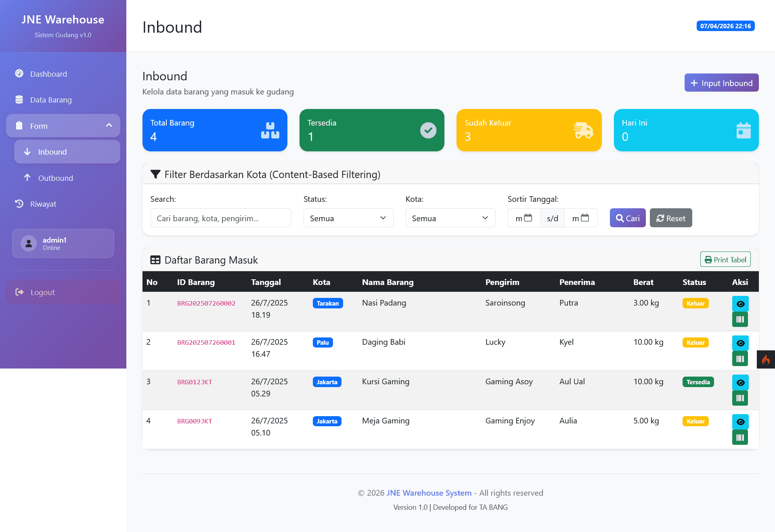775x532 pixels.
Task: Click the Total Barang boxes icon
Action: [270, 130]
